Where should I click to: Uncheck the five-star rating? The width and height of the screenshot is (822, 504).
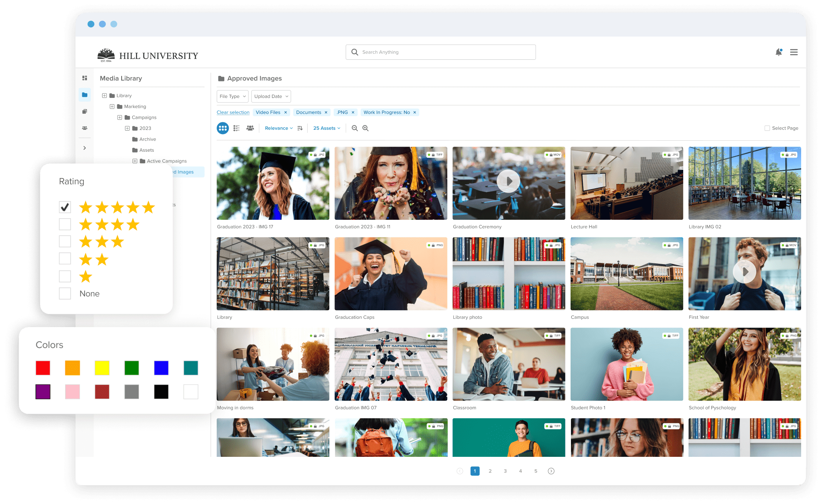click(x=65, y=207)
